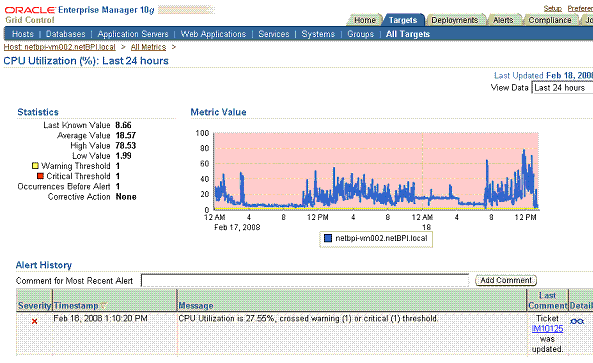Screen dimensions: 593x363
Task: Click the Alert History section heading
Action: pos(44,265)
